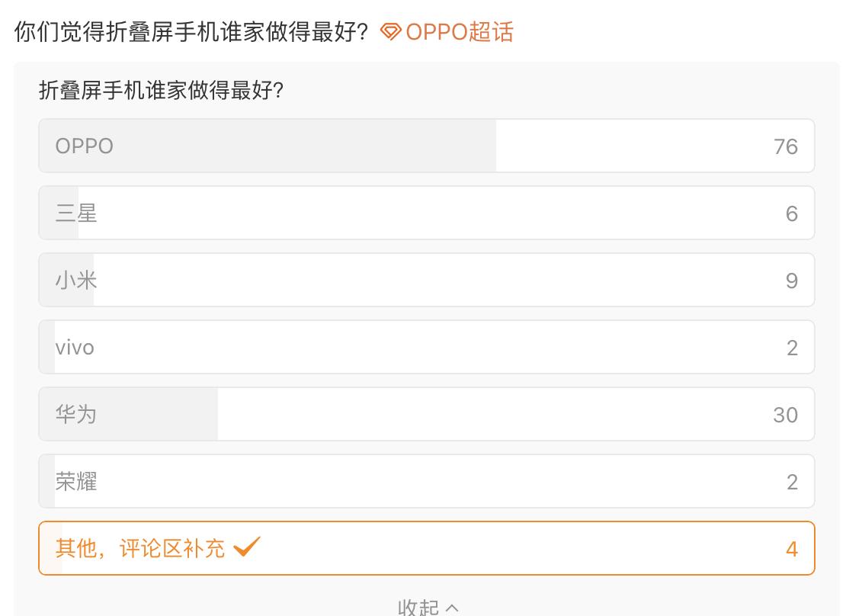
Task: Collapse poll using the 收起 chevron
Action: click(452, 608)
